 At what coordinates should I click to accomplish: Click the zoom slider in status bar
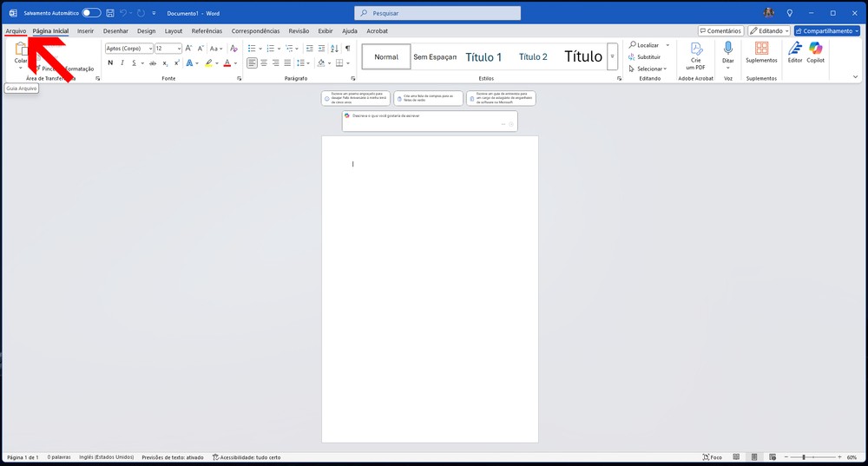pos(803,457)
